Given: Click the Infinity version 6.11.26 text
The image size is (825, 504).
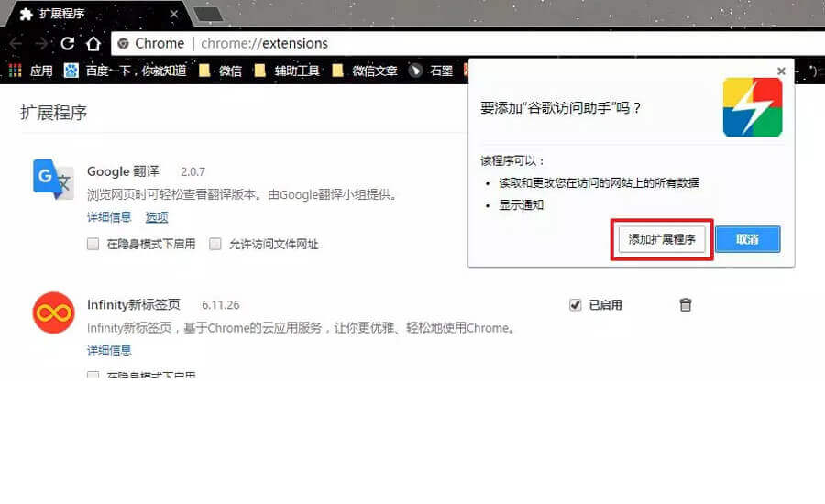Looking at the screenshot, I should pyautogui.click(x=220, y=305).
